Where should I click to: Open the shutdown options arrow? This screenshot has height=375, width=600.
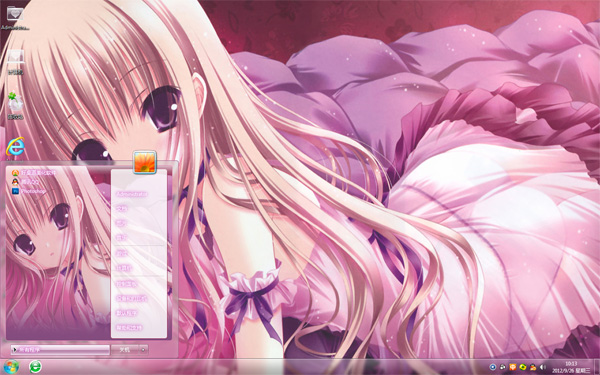(143, 349)
